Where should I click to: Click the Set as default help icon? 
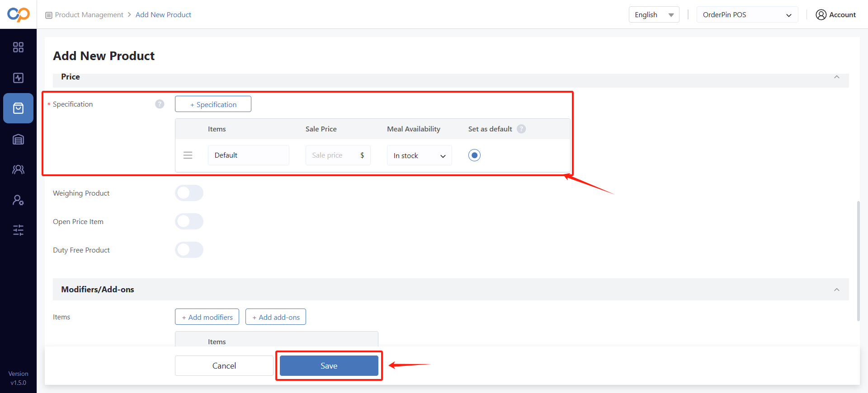[x=521, y=129]
